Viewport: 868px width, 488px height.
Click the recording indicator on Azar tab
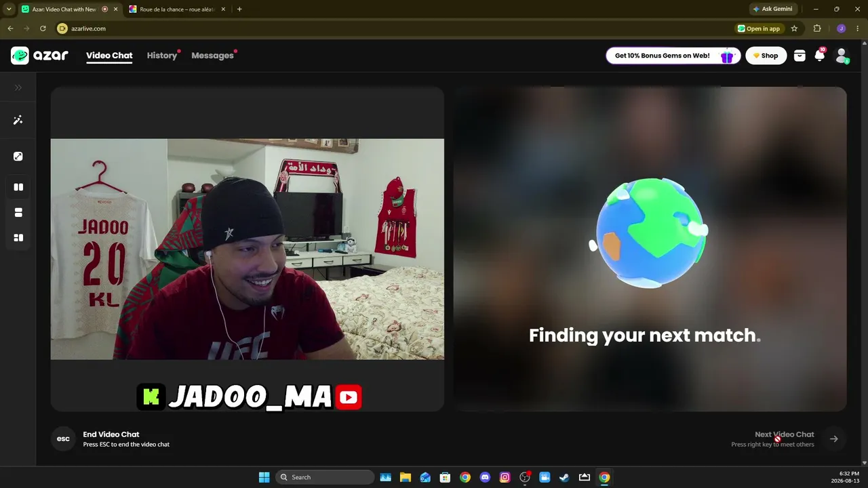pos(104,9)
